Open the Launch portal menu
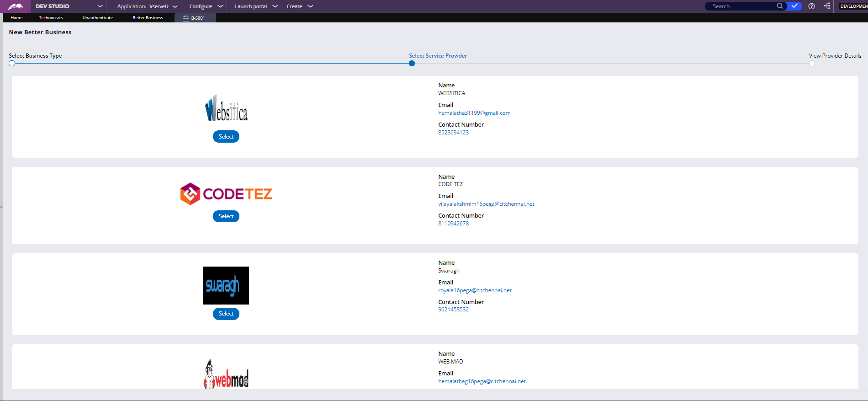Screen dimensions: 868x401 pyautogui.click(x=256, y=6)
